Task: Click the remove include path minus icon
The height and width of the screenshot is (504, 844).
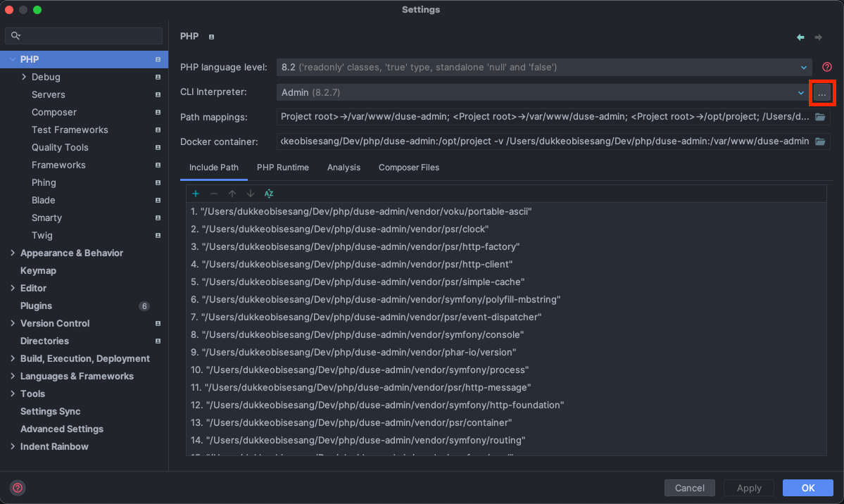Action: [214, 194]
